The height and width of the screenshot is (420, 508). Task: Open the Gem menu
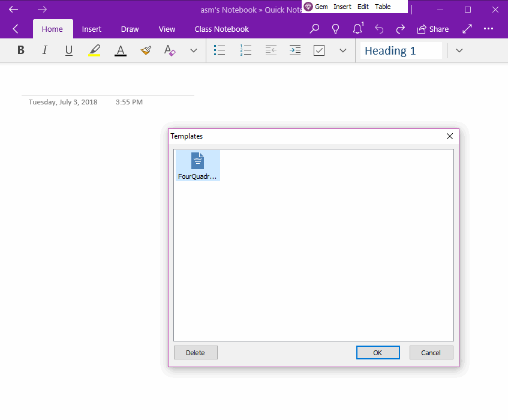[x=321, y=7]
